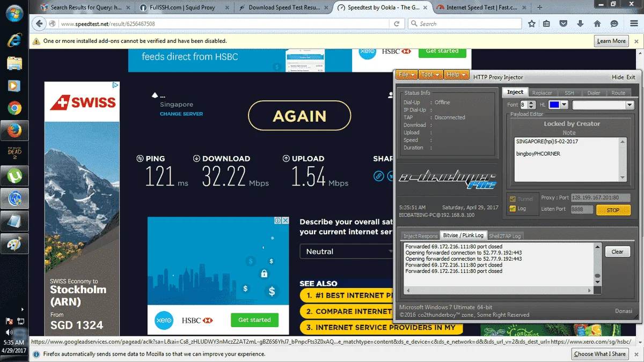Open Windows Explorer folder on taskbar

pos(14,63)
